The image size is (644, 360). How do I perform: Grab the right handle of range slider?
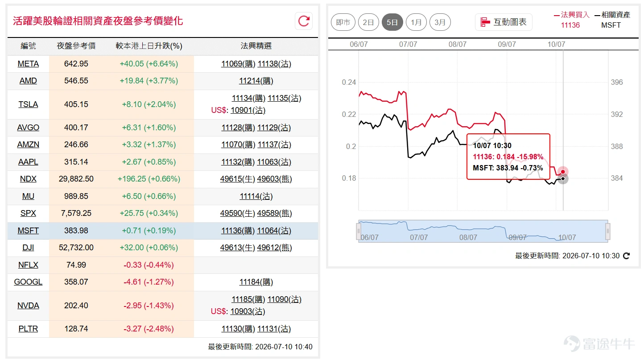607,231
